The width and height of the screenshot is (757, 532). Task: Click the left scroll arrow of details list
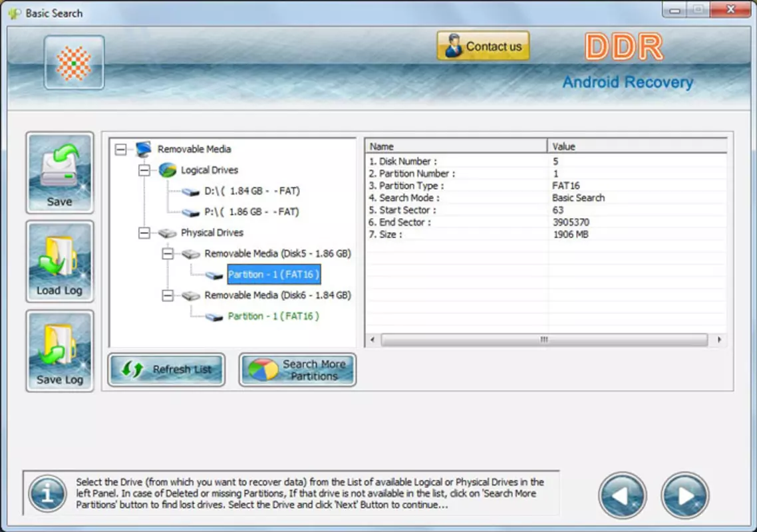(x=373, y=340)
